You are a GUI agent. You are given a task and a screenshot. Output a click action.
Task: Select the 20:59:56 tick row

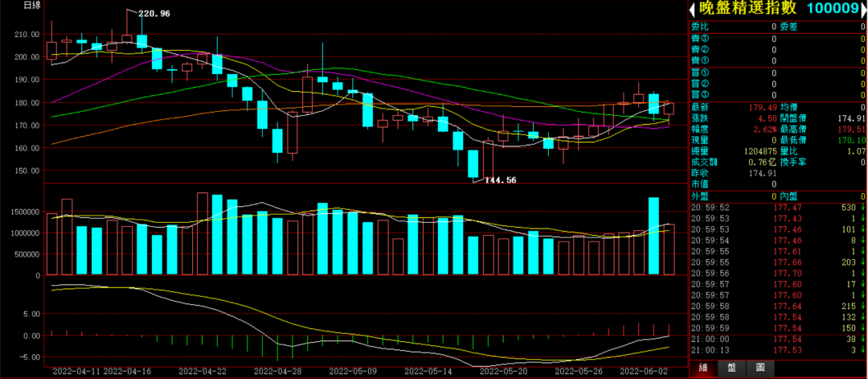[778, 273]
